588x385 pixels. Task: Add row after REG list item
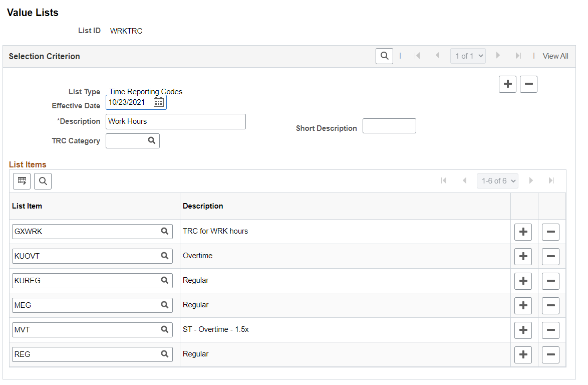pyautogui.click(x=523, y=354)
